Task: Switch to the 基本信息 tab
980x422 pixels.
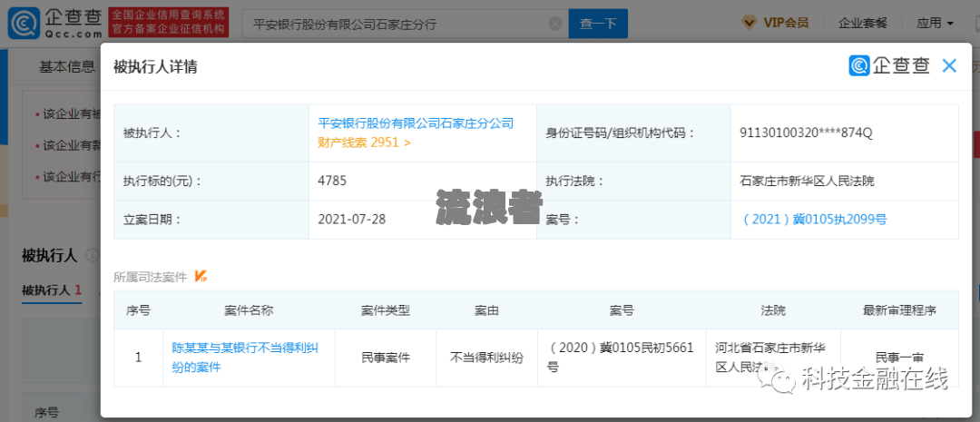Action: tap(67, 67)
